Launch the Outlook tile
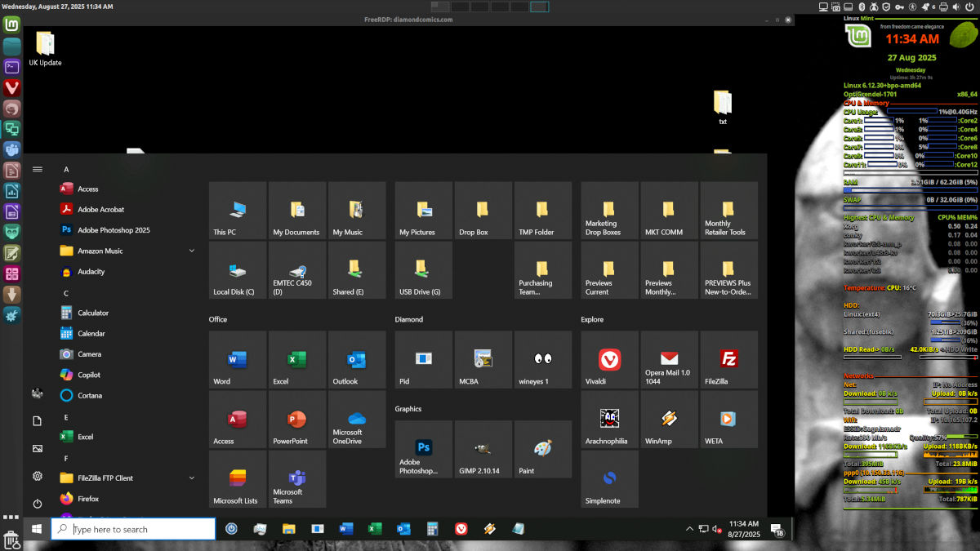 pyautogui.click(x=357, y=359)
